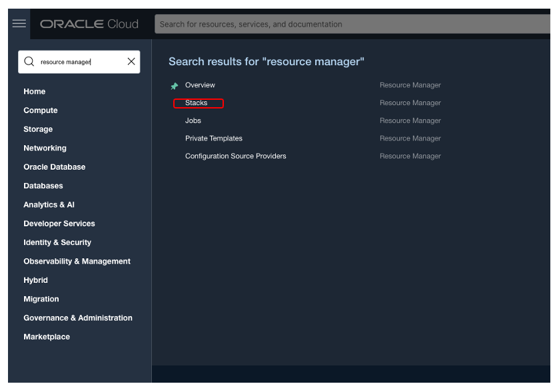Image resolution: width=559 pixels, height=392 pixels.
Task: Select Compute category
Action: click(x=41, y=110)
